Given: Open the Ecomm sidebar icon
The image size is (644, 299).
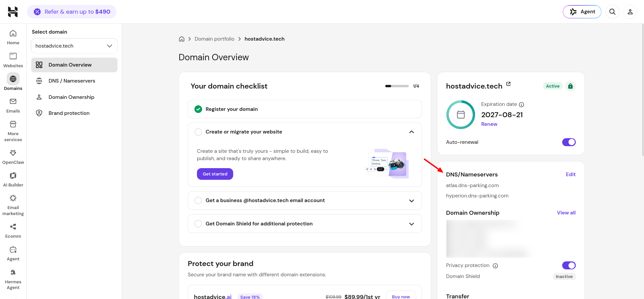Looking at the screenshot, I should [13, 227].
